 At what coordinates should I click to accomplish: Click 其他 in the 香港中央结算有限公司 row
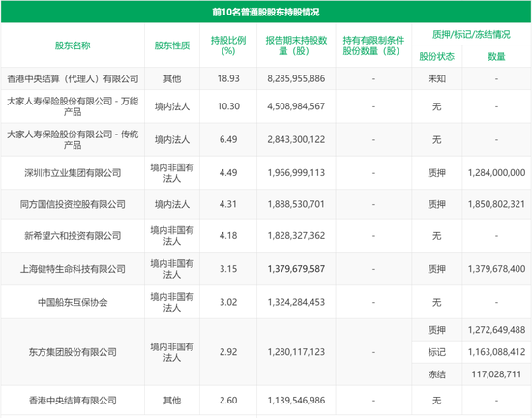[x=172, y=401]
